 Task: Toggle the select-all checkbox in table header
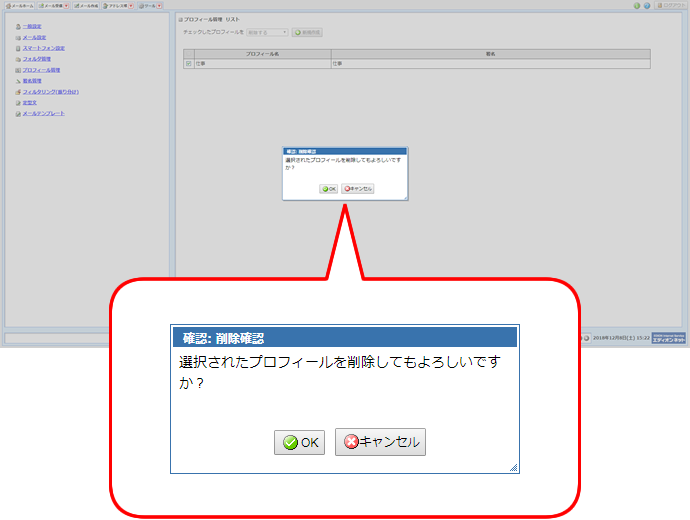pyautogui.click(x=189, y=54)
